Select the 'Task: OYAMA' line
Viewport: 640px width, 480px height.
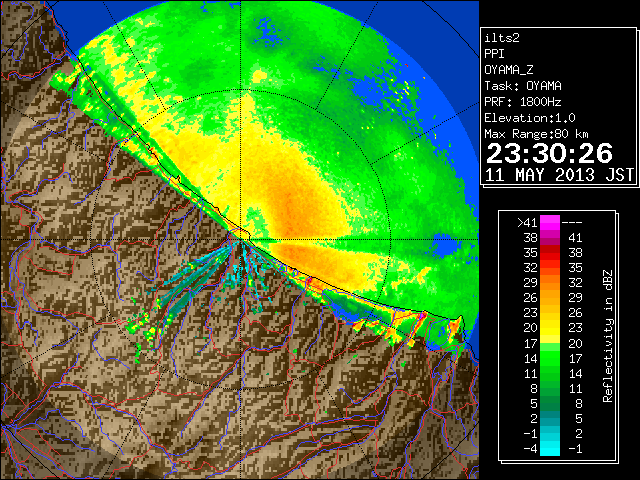[x=523, y=86]
